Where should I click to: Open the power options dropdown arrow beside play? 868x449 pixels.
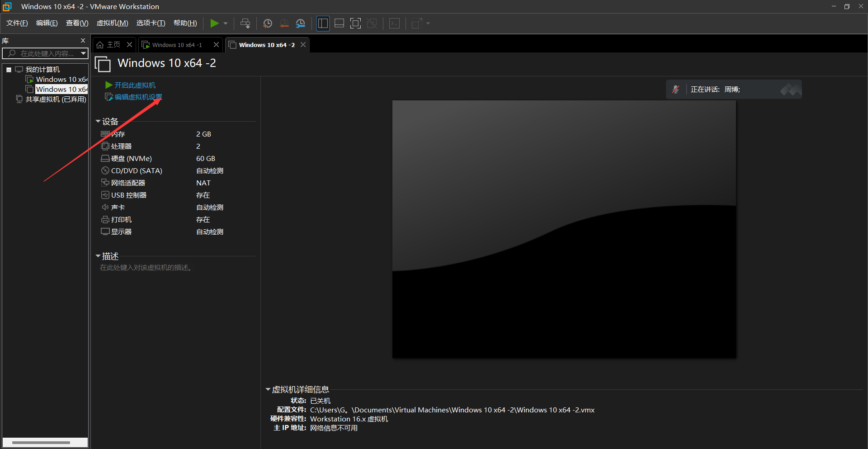[226, 24]
